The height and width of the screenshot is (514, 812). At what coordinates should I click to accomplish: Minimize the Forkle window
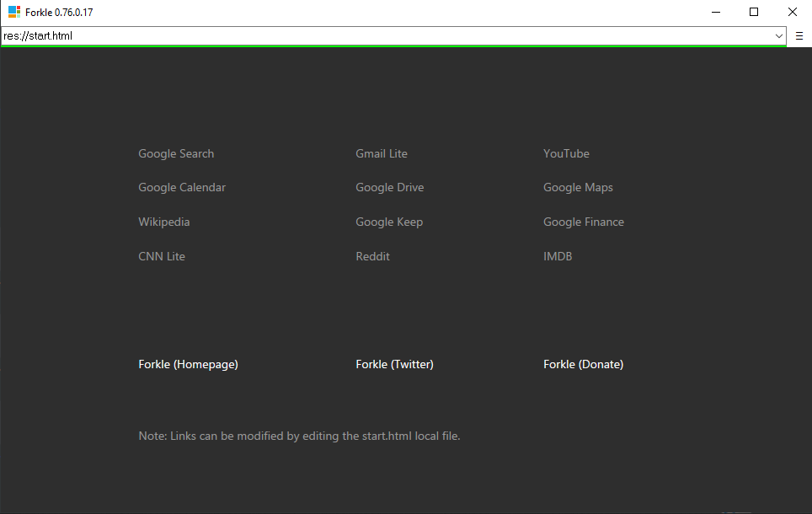716,12
